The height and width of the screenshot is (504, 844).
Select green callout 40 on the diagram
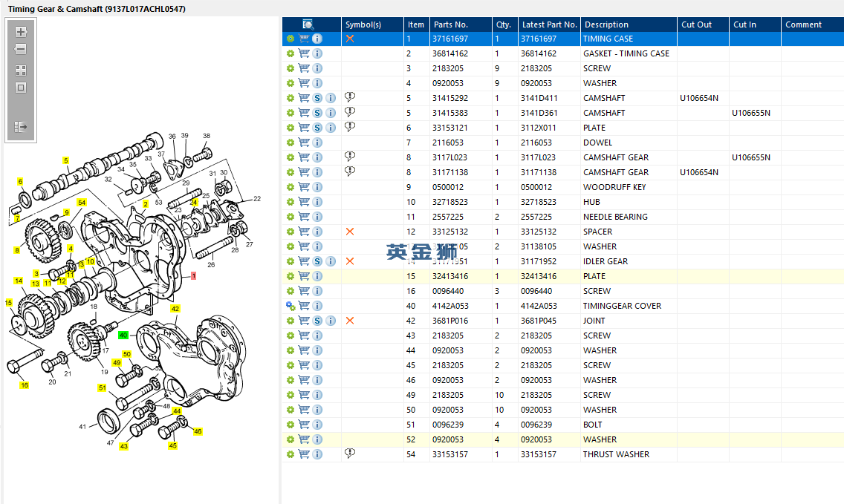point(123,335)
